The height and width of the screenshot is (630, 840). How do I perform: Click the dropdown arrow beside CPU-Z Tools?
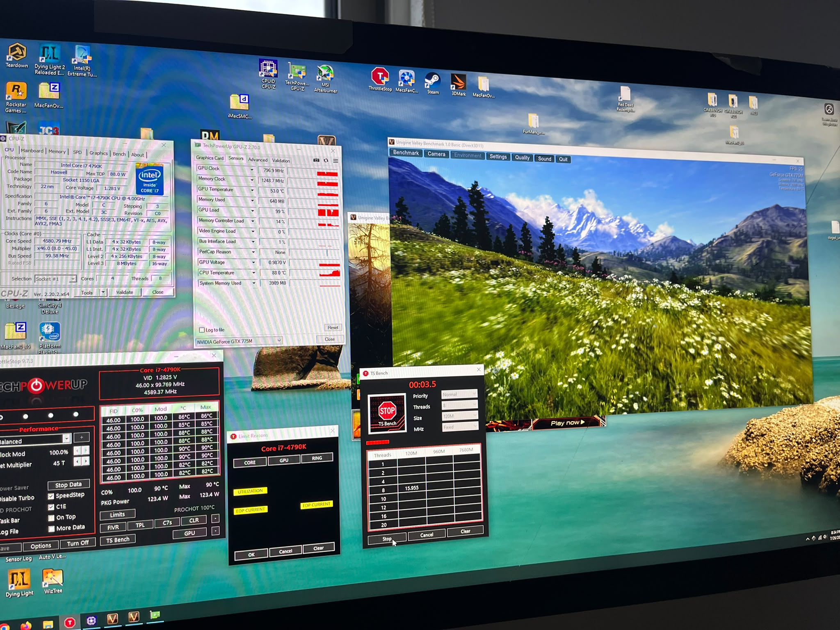103,292
